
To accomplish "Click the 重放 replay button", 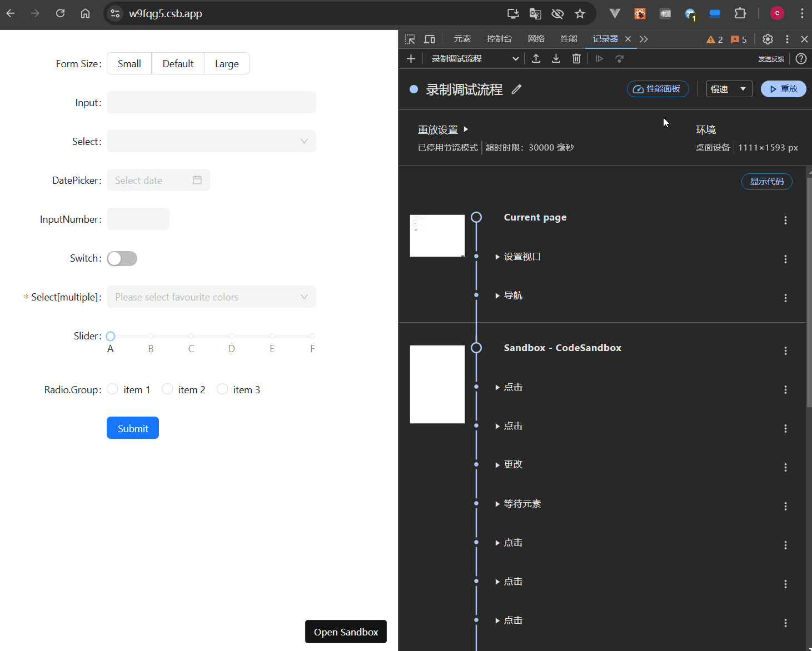I will 783,89.
